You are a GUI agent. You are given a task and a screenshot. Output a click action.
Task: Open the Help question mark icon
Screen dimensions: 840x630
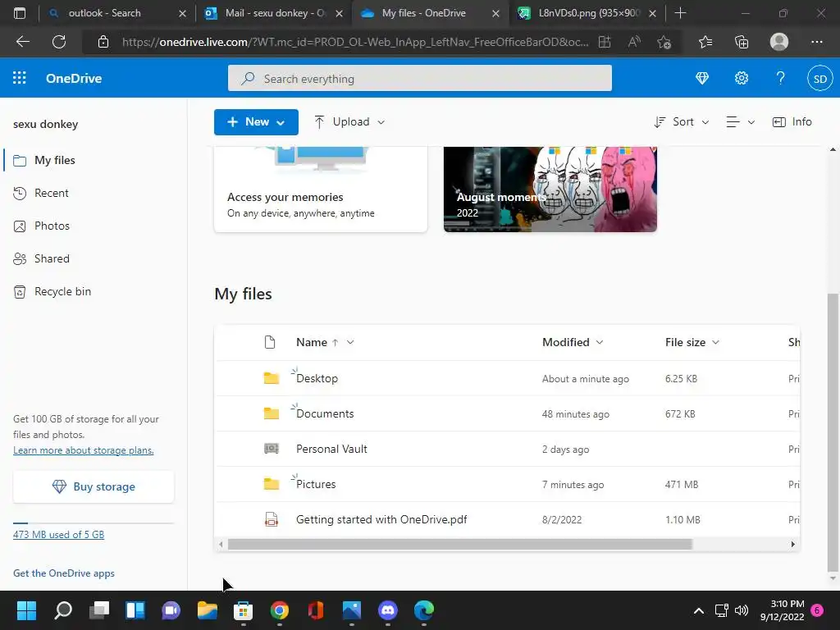(x=781, y=78)
